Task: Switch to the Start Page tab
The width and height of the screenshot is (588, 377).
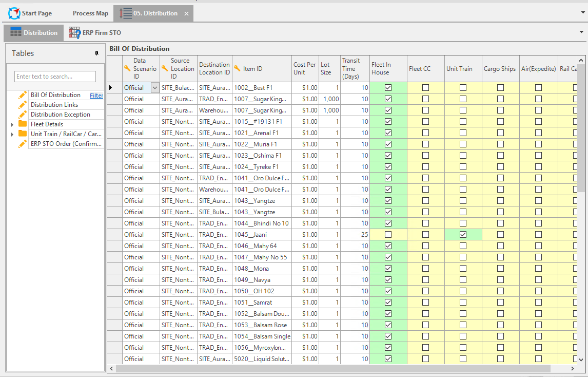Action: [x=30, y=13]
